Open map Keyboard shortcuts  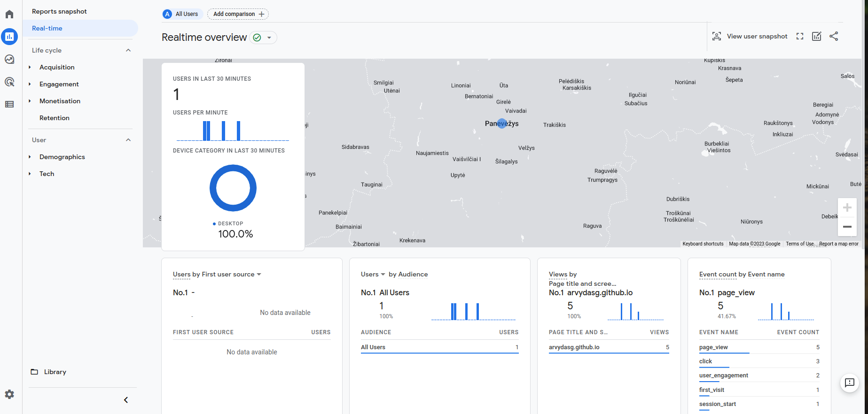point(703,244)
